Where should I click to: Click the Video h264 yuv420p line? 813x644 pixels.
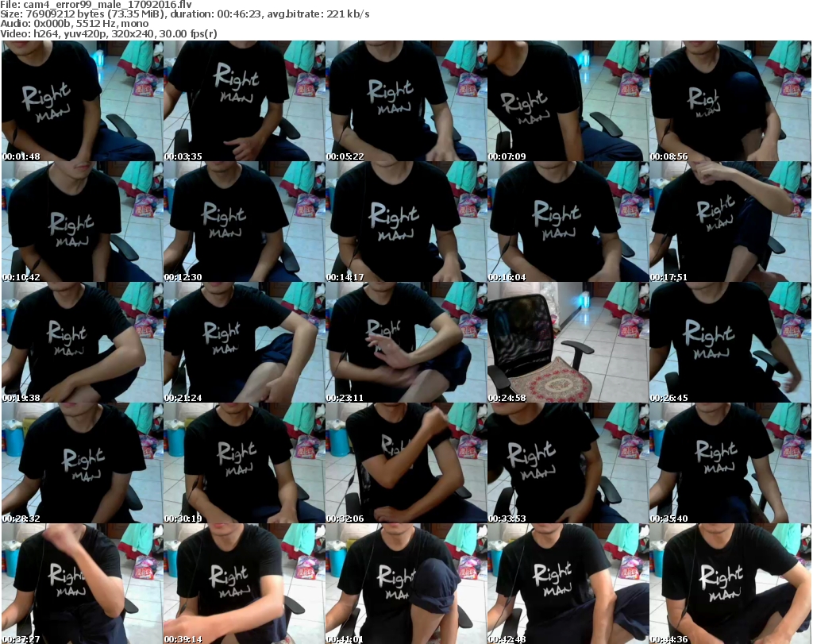tap(108, 33)
